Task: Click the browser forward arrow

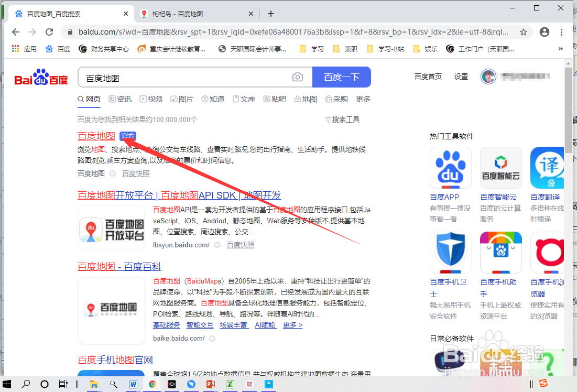Action: pyautogui.click(x=32, y=32)
